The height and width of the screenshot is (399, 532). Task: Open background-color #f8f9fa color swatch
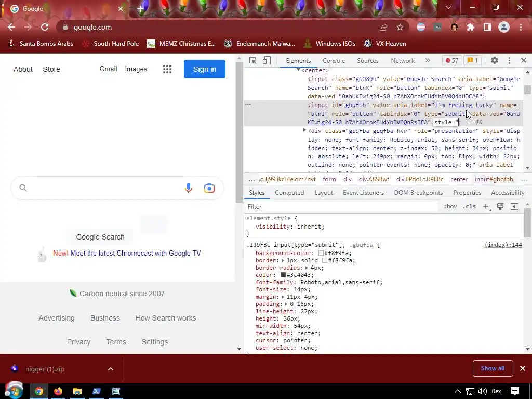tap(321, 253)
